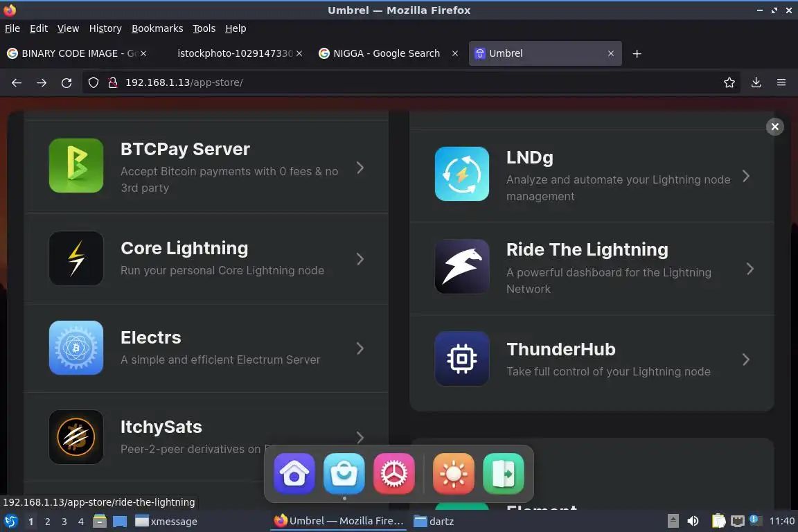
Task: Open the View menu
Action: tap(68, 28)
